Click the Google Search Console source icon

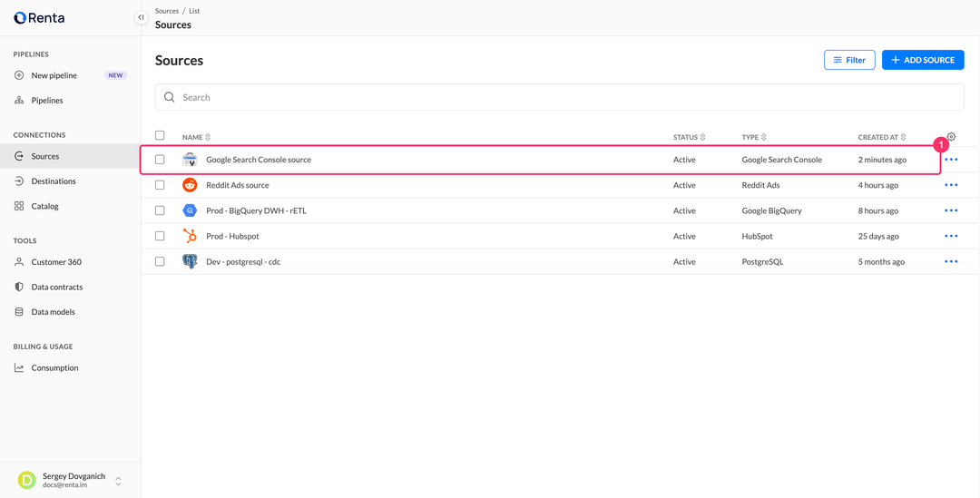(190, 160)
